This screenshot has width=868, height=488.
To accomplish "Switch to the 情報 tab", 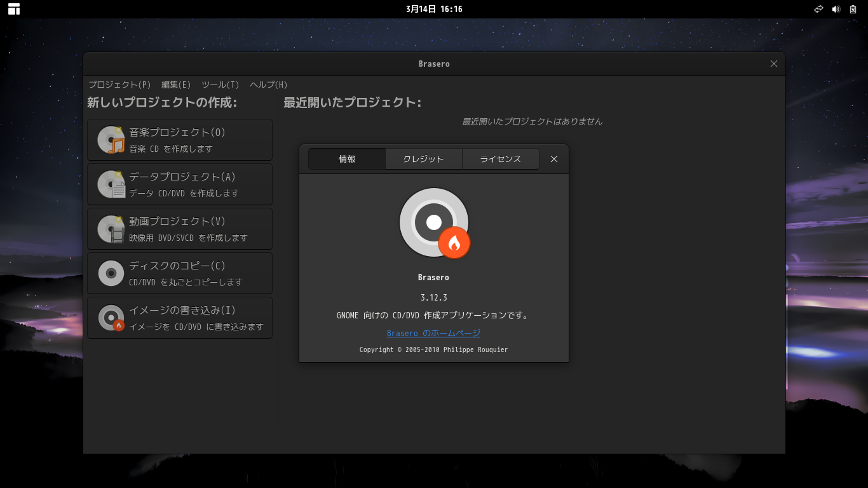I will (x=347, y=159).
